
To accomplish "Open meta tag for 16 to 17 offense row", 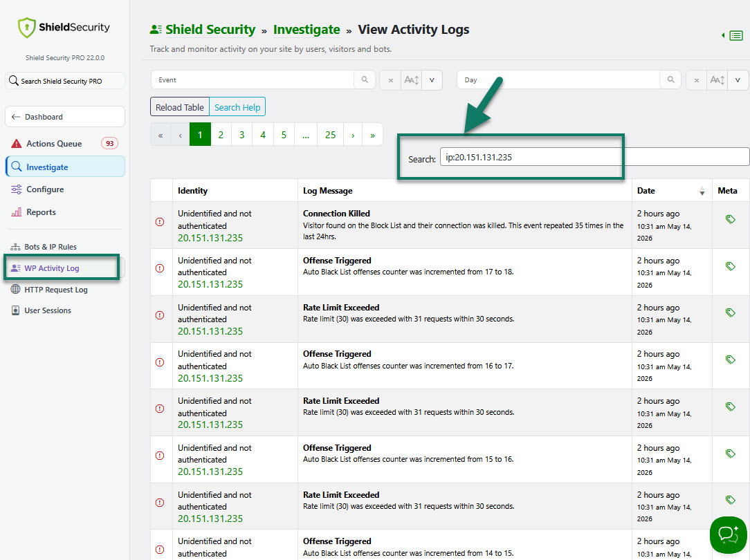I will tap(731, 360).
